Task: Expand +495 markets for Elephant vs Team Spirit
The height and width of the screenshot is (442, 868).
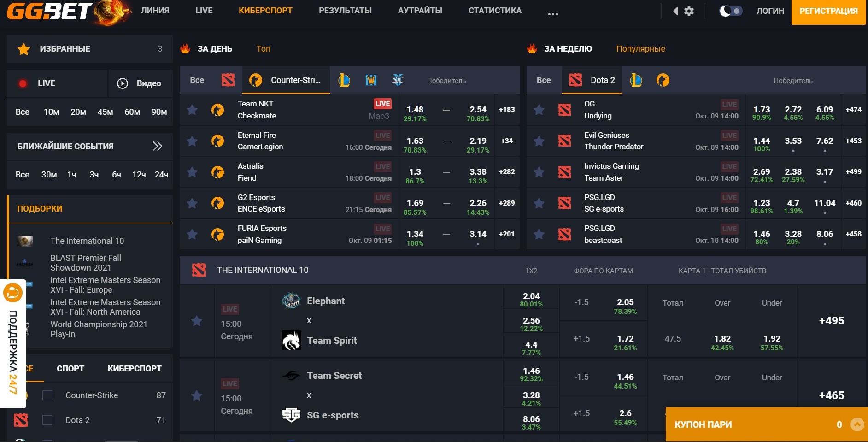Action: [832, 321]
